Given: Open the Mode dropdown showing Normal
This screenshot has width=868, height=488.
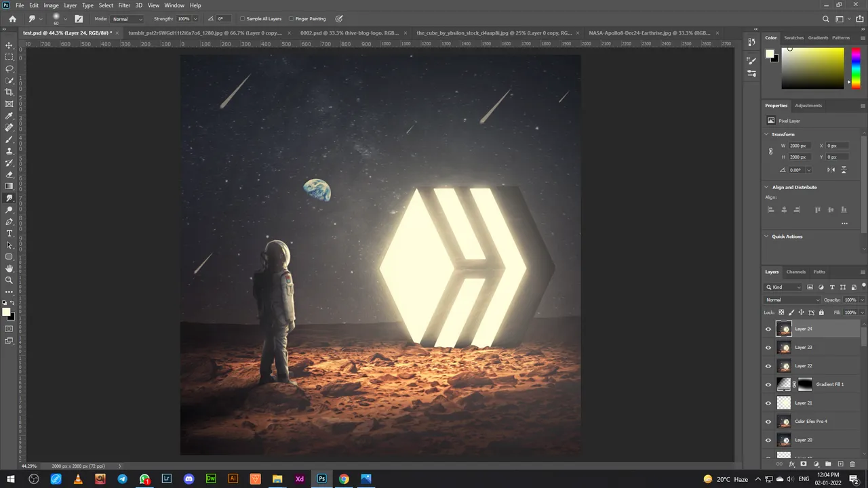Looking at the screenshot, I should (x=127, y=19).
